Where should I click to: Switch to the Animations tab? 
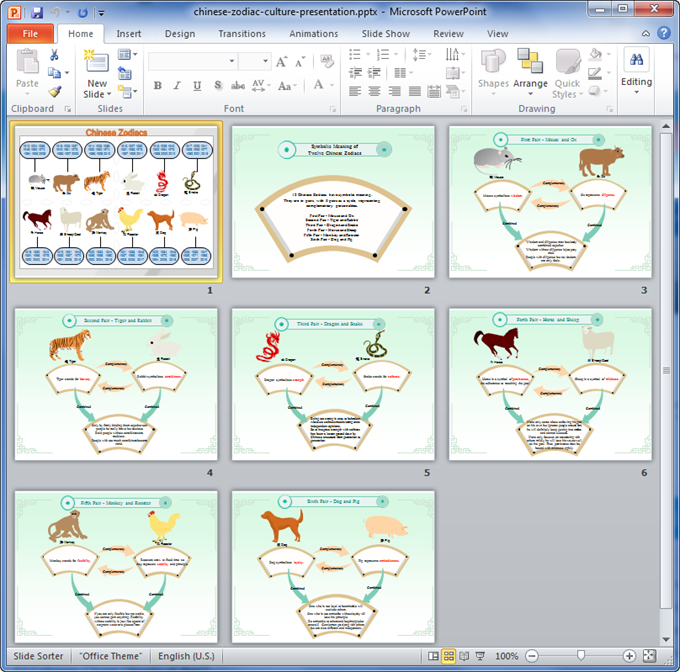coord(314,34)
